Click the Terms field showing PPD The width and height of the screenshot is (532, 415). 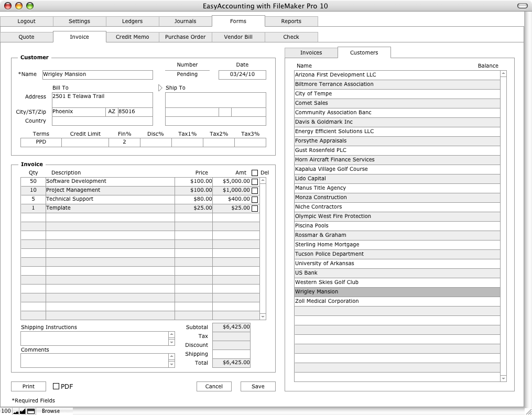pyautogui.click(x=41, y=143)
